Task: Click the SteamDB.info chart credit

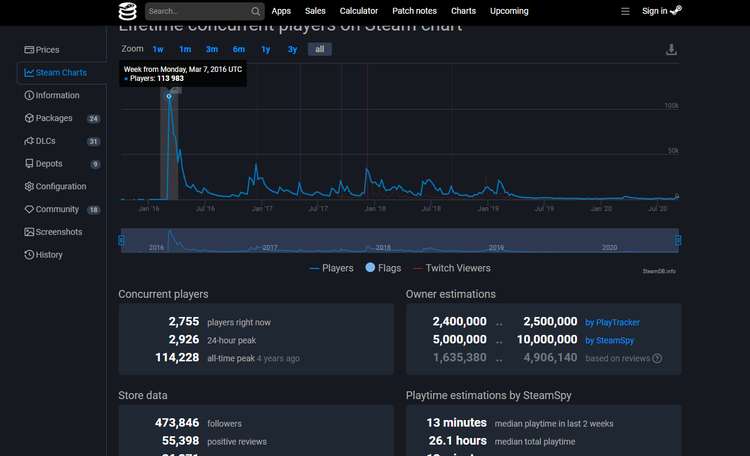Action: [x=659, y=271]
